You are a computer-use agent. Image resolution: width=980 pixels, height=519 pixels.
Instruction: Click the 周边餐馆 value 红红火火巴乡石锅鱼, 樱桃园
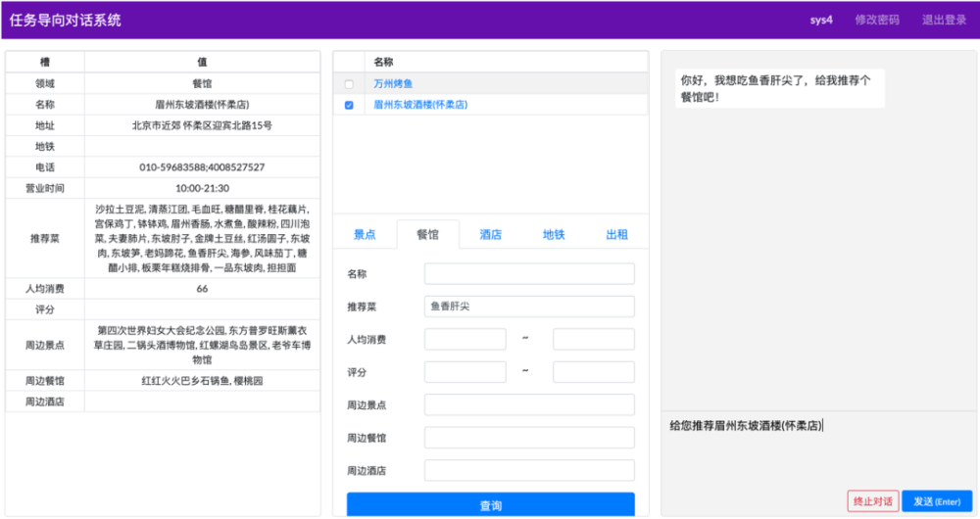pyautogui.click(x=202, y=380)
